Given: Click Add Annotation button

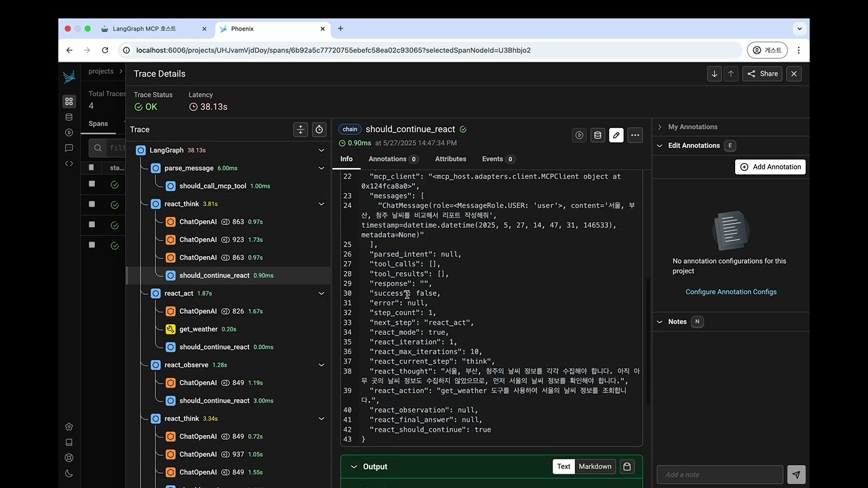Looking at the screenshot, I should point(770,167).
